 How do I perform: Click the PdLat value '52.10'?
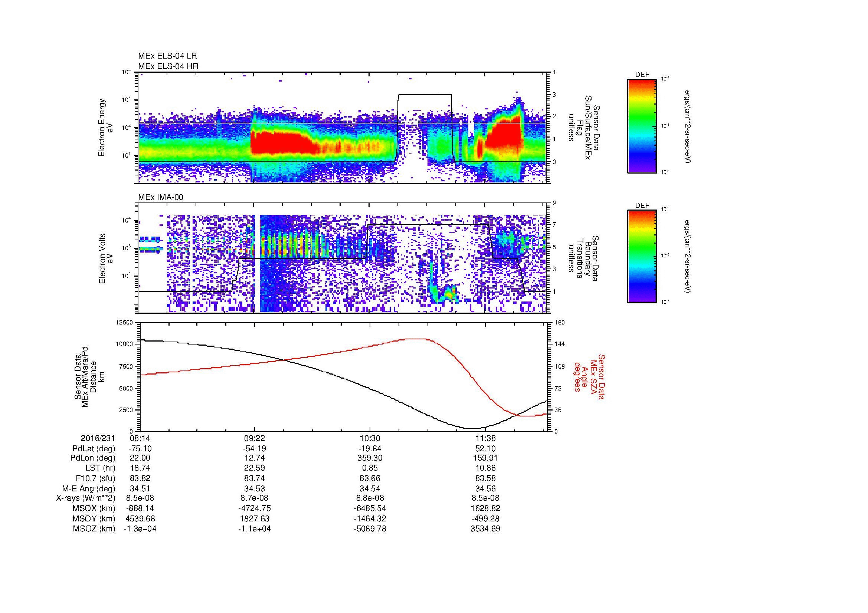click(485, 449)
